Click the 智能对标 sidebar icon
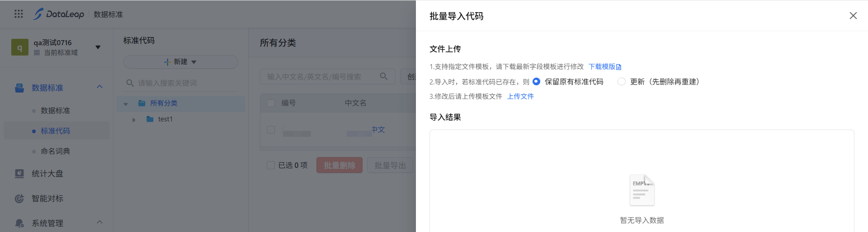The image size is (868, 232). [x=19, y=199]
